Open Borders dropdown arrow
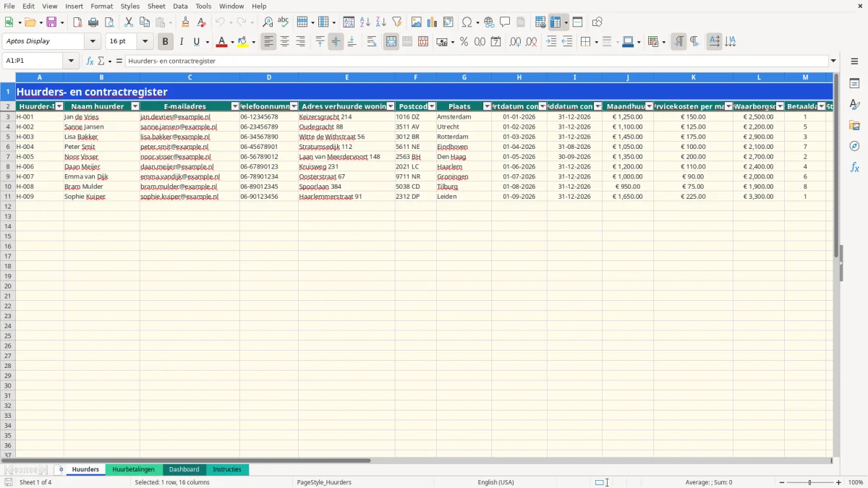This screenshot has width=868, height=488. click(x=596, y=42)
